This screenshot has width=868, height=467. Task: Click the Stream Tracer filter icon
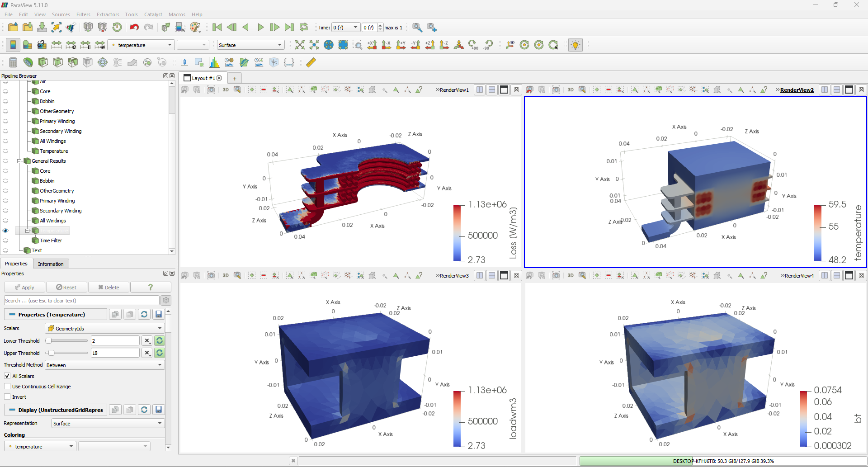117,62
